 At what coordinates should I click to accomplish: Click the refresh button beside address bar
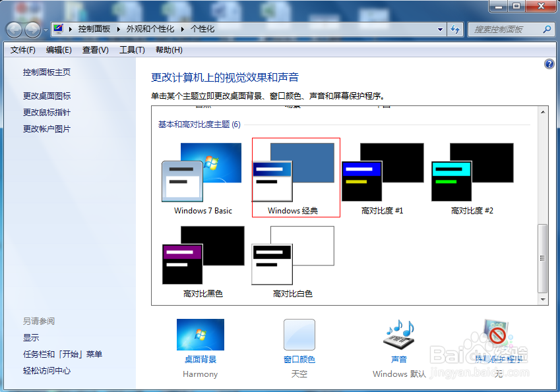click(x=455, y=29)
